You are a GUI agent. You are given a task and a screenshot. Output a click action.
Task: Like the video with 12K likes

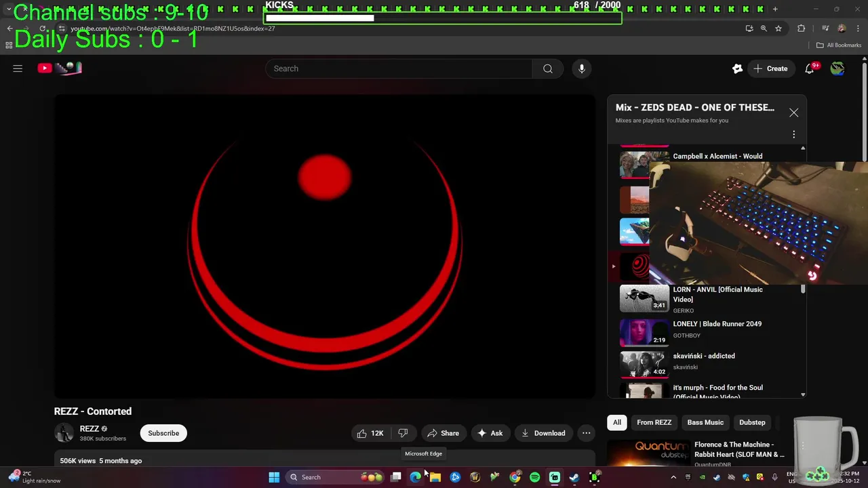371,433
